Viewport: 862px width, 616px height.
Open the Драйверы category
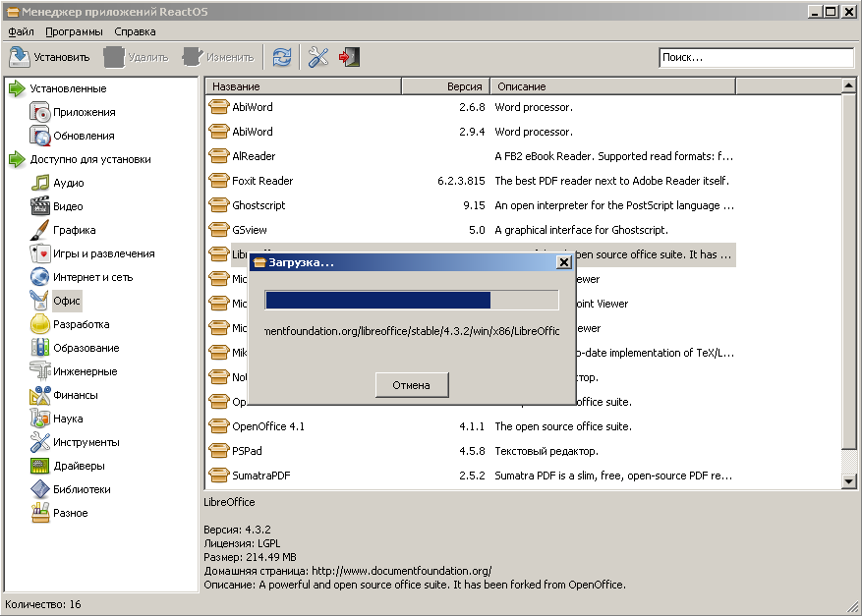(68, 466)
